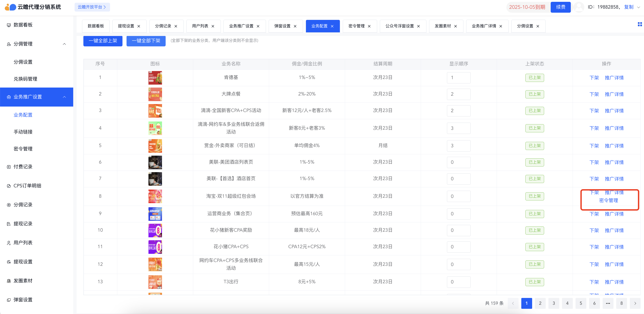Click the 付费记录 sidebar icon
Screen dimensions: 644x314
(9, 167)
